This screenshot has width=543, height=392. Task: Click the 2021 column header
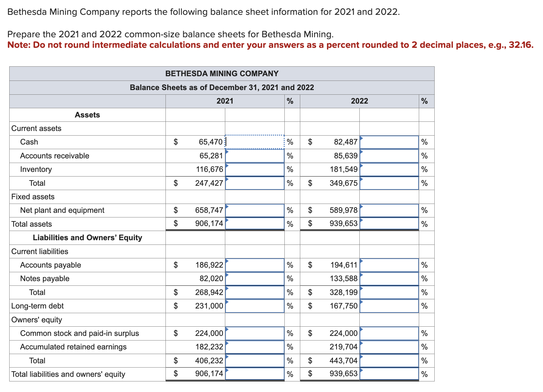click(x=225, y=101)
